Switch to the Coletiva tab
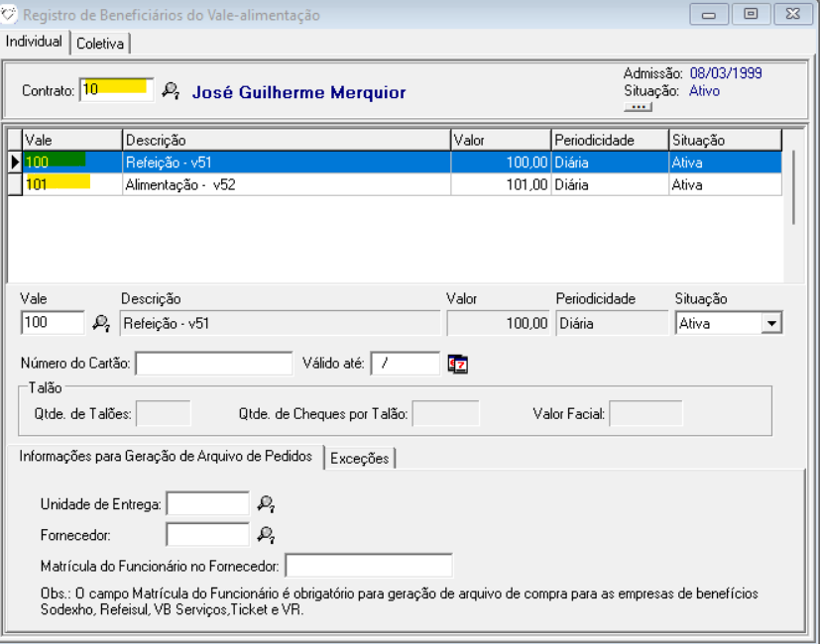 point(100,43)
